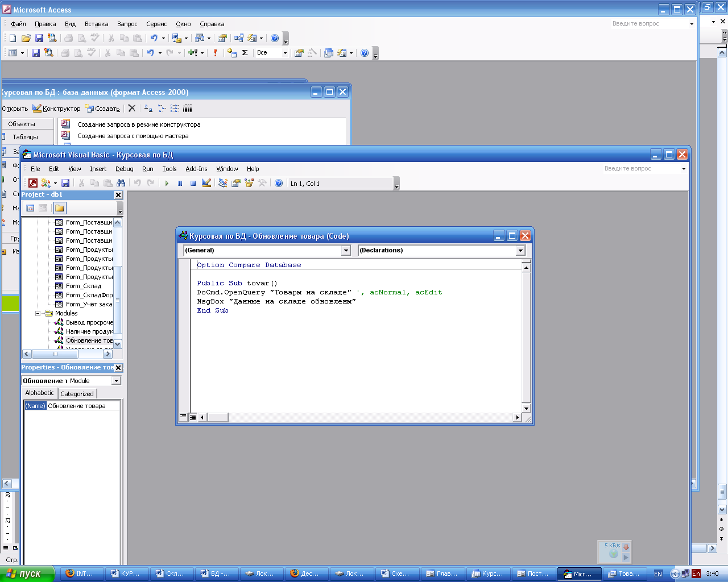The image size is (728, 582).
Task: Click the New database icon in Access toolbar
Action: (x=13, y=38)
